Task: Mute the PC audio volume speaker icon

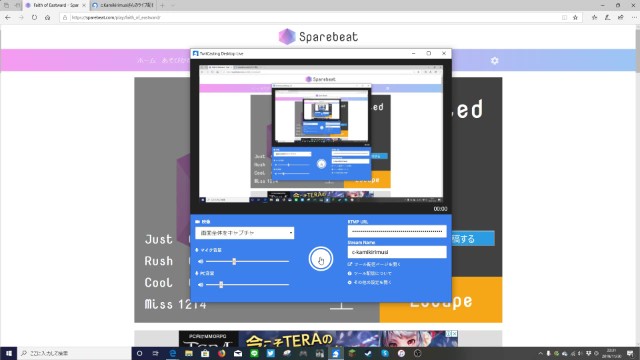Action: 200,284
